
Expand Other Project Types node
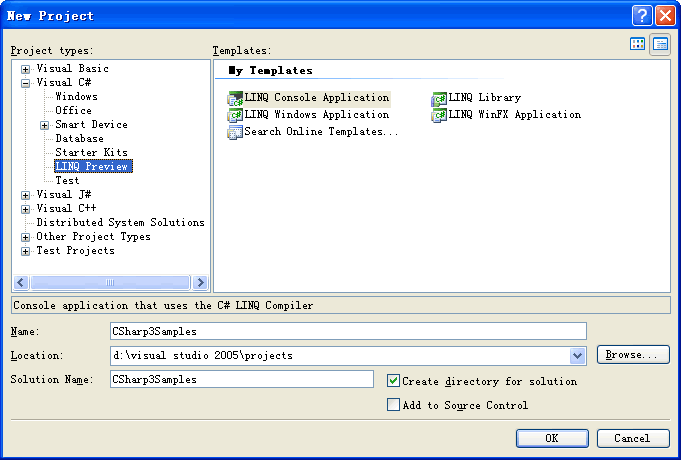(x=26, y=237)
